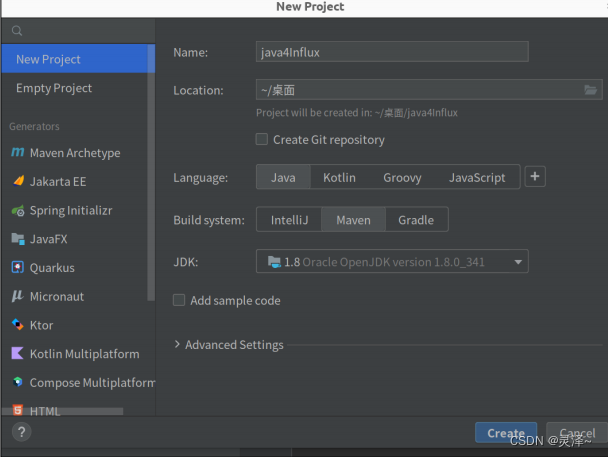Click the Kotlin Multiplatform icon

[x=18, y=354]
